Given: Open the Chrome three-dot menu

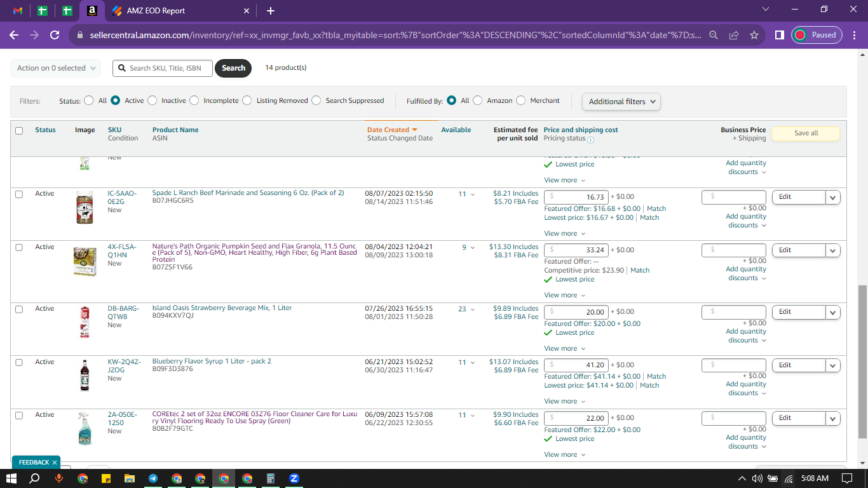Looking at the screenshot, I should tap(855, 35).
